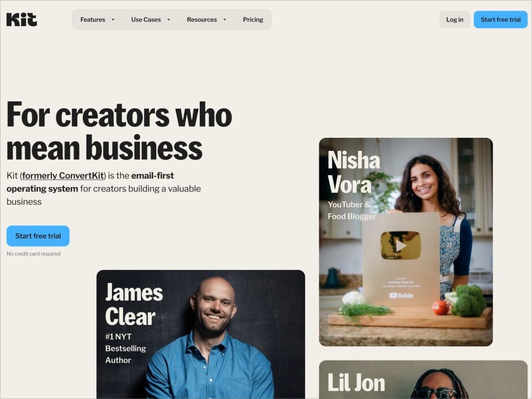The image size is (532, 399).
Task: Play the YouTube plaque play icon
Action: click(401, 246)
